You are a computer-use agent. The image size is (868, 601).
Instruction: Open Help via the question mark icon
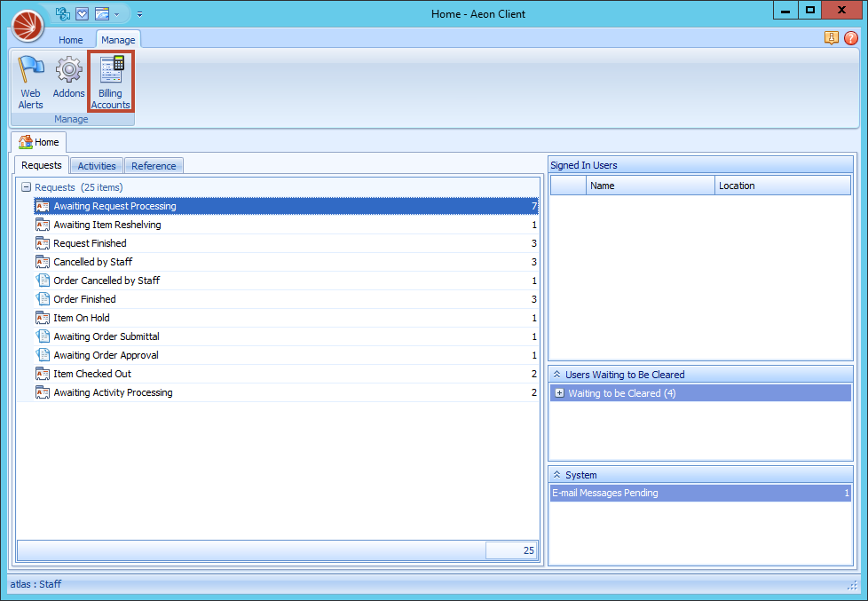(x=850, y=38)
